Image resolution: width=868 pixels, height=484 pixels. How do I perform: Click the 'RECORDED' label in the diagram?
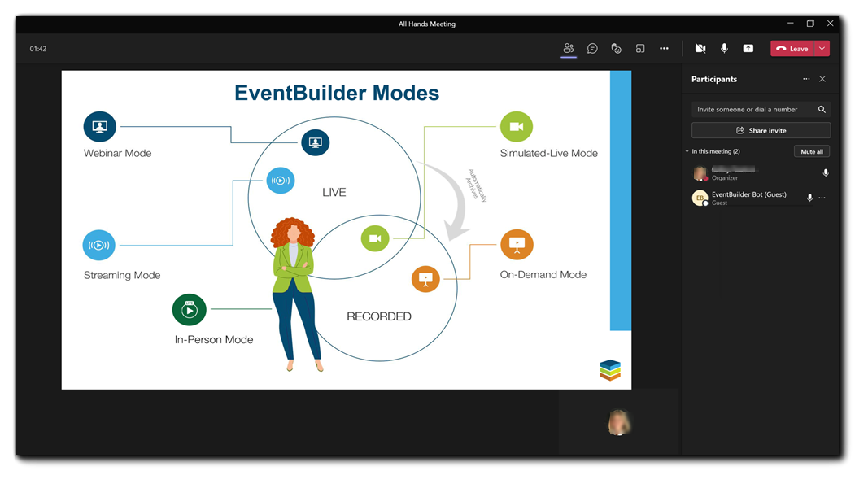(379, 316)
